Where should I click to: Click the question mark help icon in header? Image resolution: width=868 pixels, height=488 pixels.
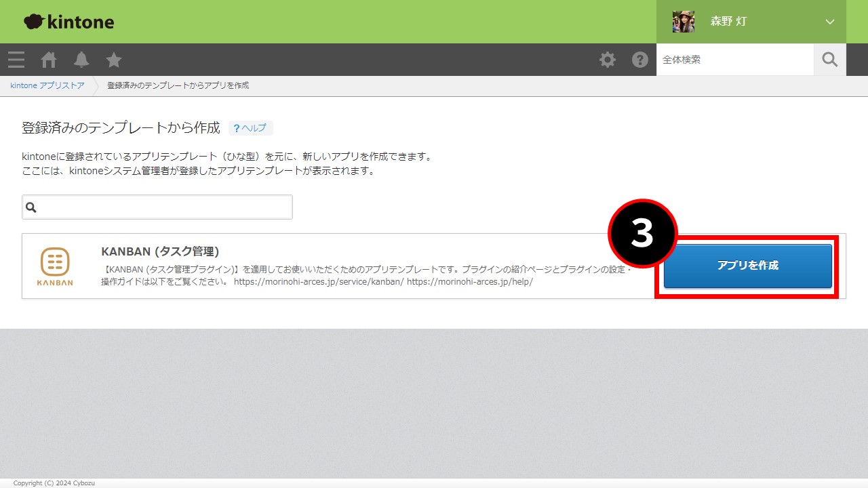[640, 60]
